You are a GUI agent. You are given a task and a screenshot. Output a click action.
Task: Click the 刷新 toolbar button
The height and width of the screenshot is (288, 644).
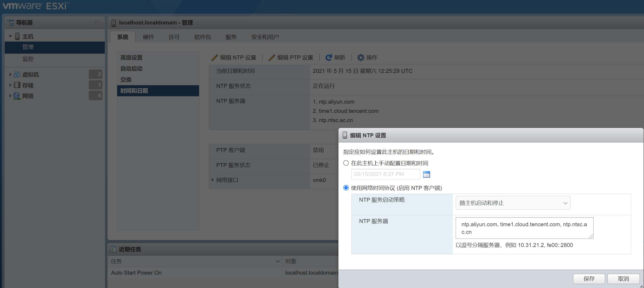tap(335, 57)
